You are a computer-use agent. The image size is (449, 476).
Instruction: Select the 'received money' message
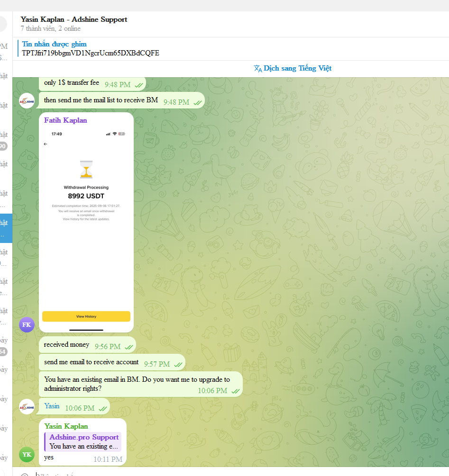88,345
